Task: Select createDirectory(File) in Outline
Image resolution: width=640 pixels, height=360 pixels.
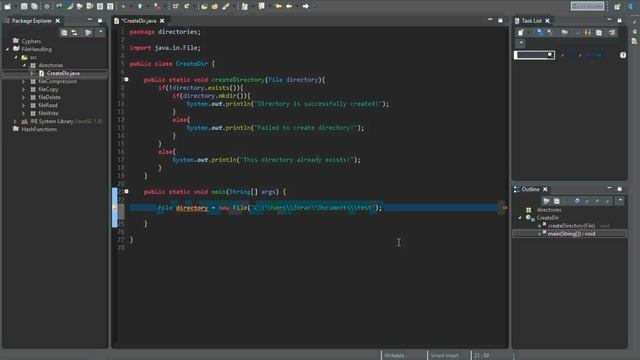Action: pos(571,226)
